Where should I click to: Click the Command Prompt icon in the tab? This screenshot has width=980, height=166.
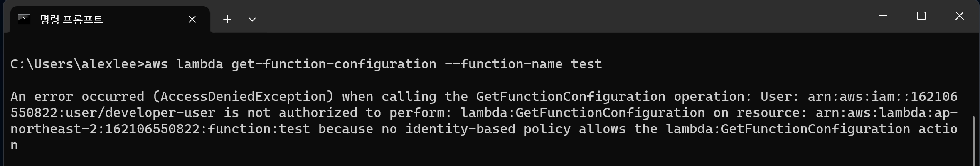pos(24,19)
